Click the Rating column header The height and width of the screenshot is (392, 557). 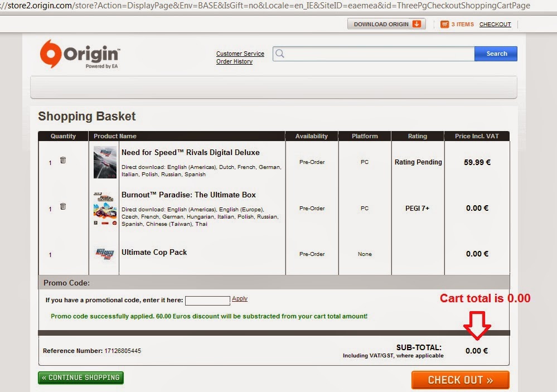coord(418,136)
